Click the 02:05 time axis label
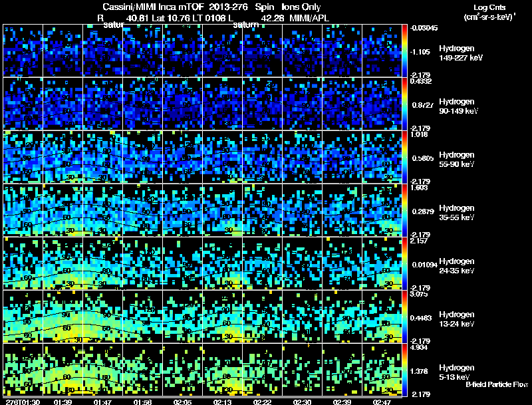The height and width of the screenshot is (405, 532). click(182, 402)
